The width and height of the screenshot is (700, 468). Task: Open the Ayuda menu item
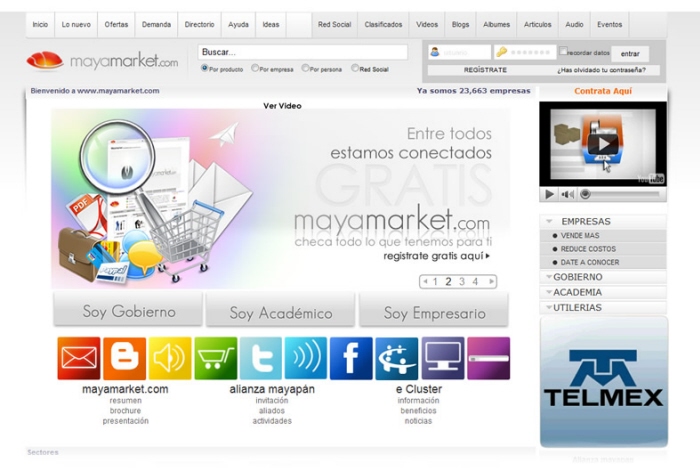pos(238,25)
